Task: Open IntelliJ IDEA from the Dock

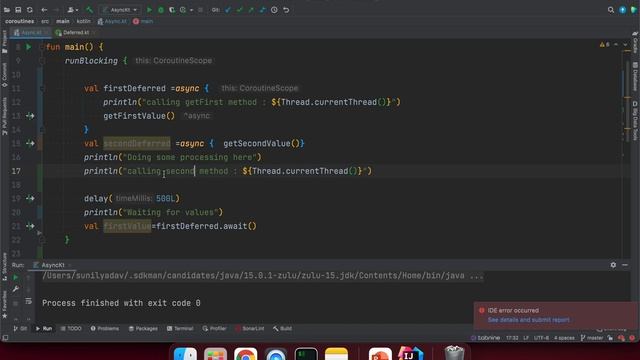Action: [410, 353]
